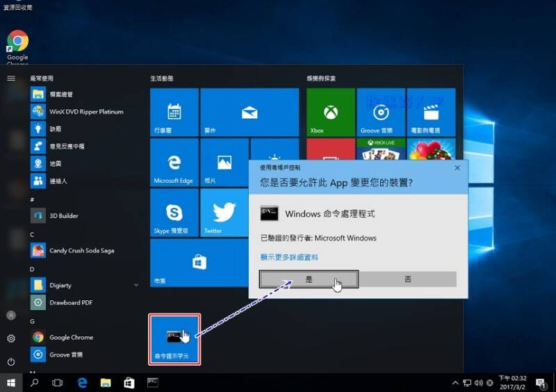This screenshot has height=392, width=556.
Task: Launch Edge from the taskbar
Action: (x=82, y=383)
